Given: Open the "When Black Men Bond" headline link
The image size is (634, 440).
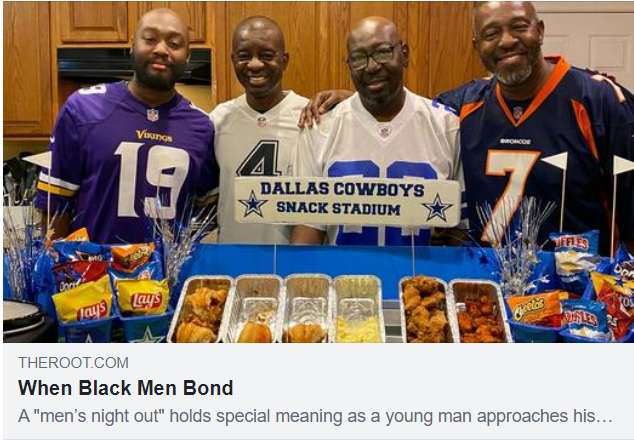Looking at the screenshot, I should coord(125,388).
